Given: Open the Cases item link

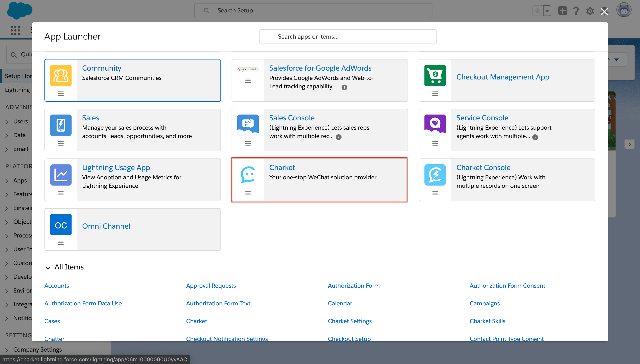Looking at the screenshot, I should point(52,321).
